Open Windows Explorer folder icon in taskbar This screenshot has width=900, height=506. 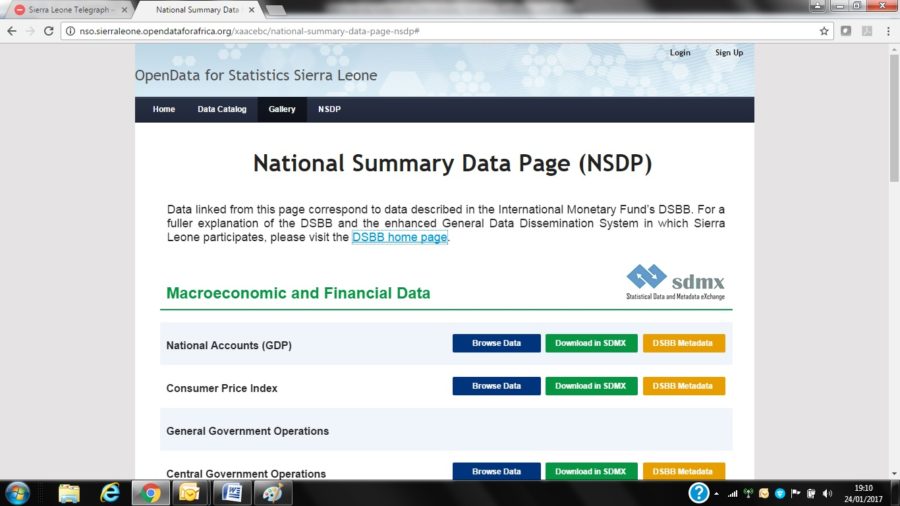(x=69, y=492)
